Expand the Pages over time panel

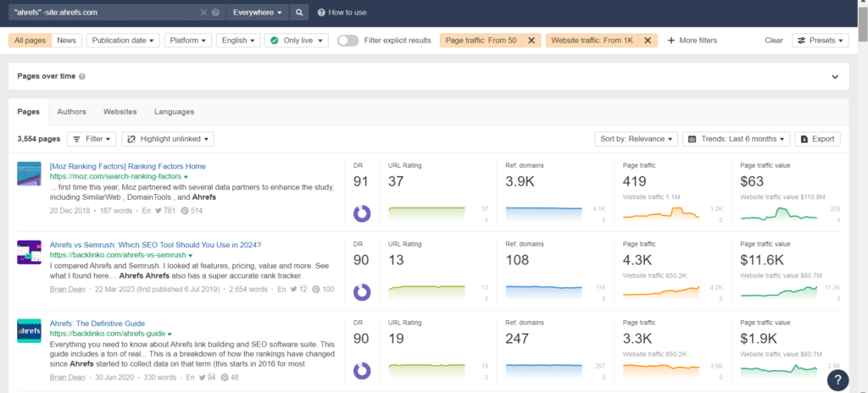coord(835,76)
